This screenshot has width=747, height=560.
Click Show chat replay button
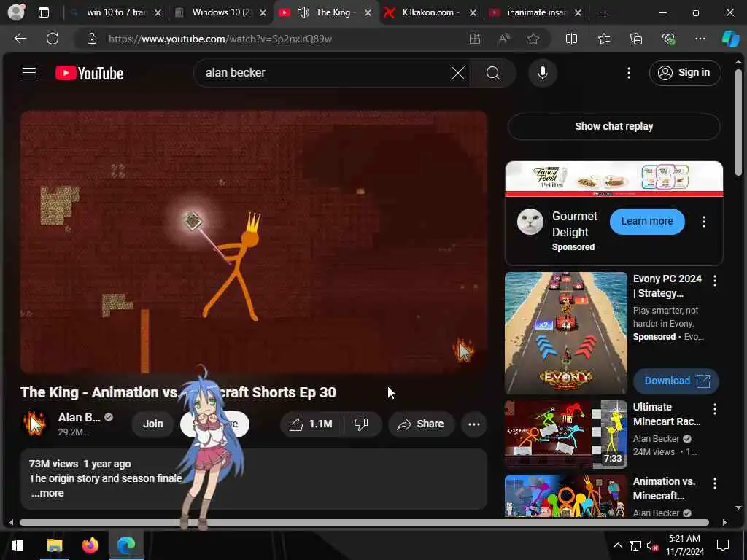click(614, 126)
